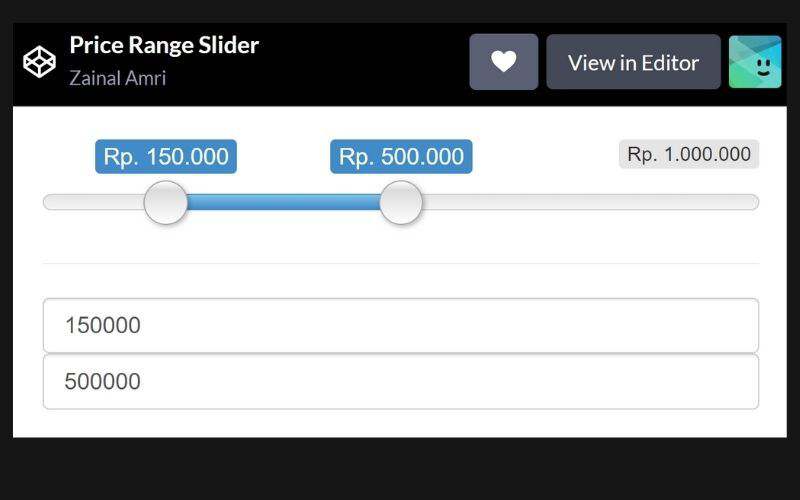Open the Price Range Slider title link
Screen dimensions: 800x500
(164, 45)
